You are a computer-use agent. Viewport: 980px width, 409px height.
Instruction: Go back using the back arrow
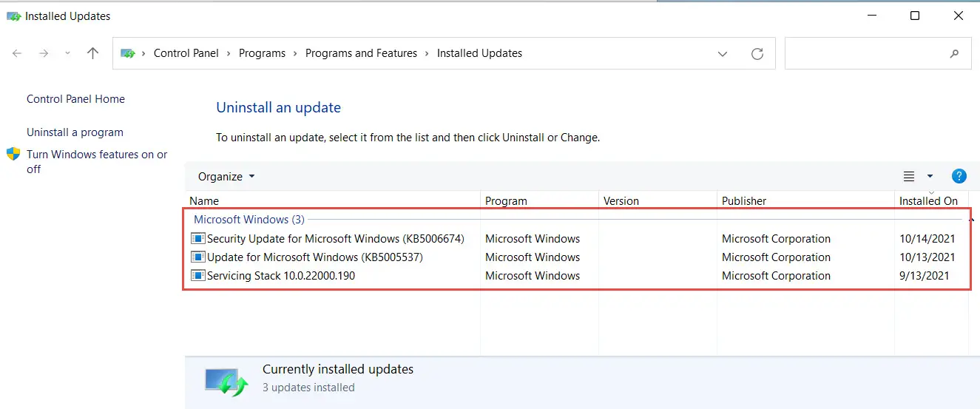18,53
